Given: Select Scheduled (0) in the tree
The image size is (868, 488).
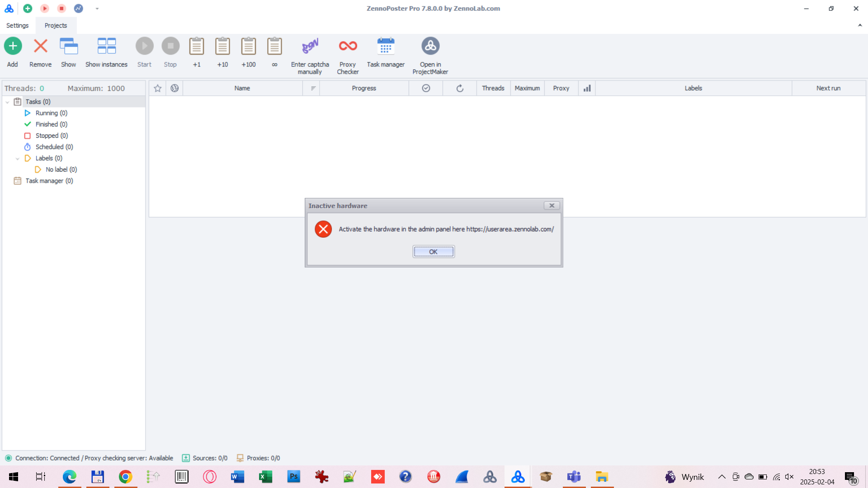Looking at the screenshot, I should 54,147.
